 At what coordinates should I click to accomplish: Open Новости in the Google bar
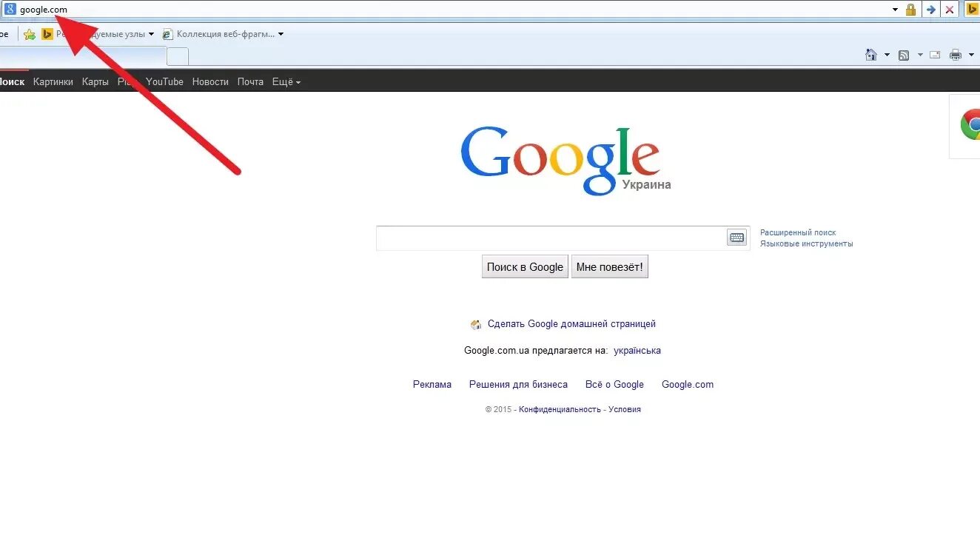pos(210,82)
